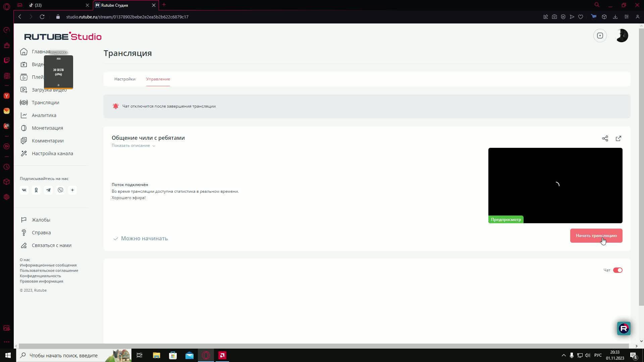Go to Монетизация in the sidebar

click(x=47, y=128)
